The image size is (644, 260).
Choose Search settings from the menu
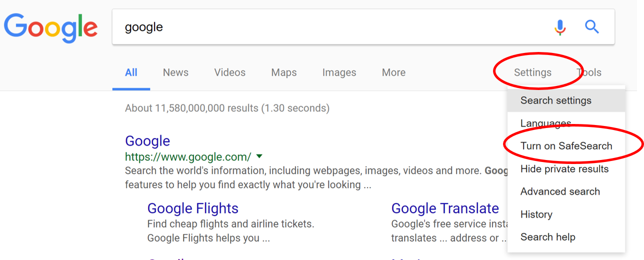click(x=555, y=100)
